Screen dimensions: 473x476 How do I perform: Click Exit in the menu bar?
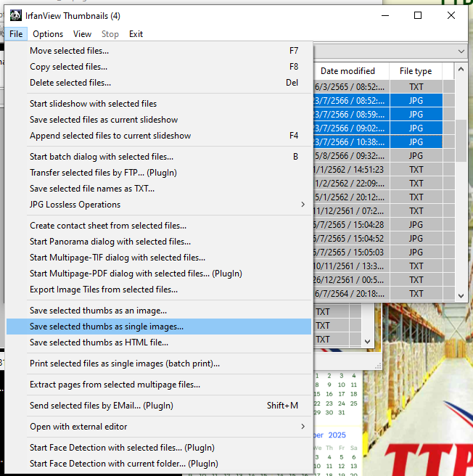pos(136,34)
